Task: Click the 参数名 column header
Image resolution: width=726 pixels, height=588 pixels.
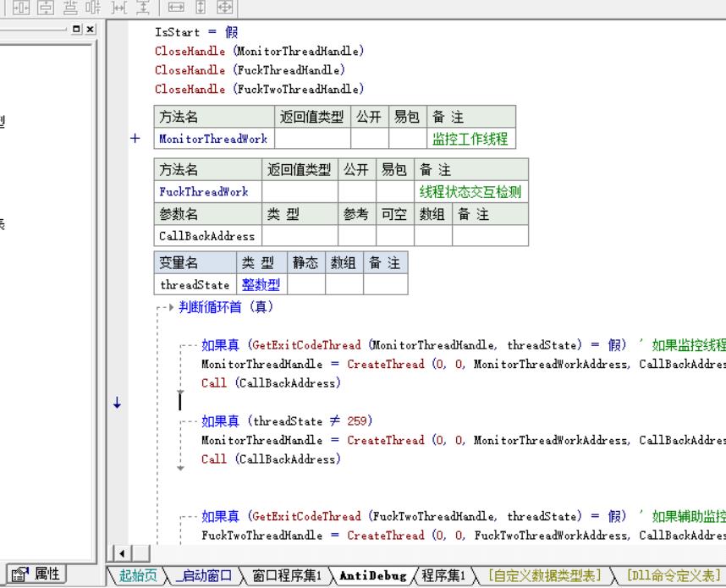Action: click(208, 214)
